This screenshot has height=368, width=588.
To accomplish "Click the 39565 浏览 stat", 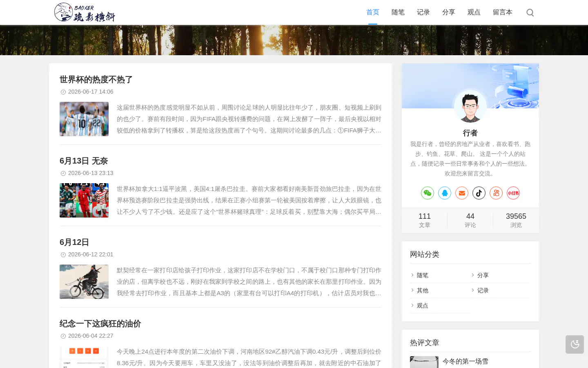I will coord(516,220).
